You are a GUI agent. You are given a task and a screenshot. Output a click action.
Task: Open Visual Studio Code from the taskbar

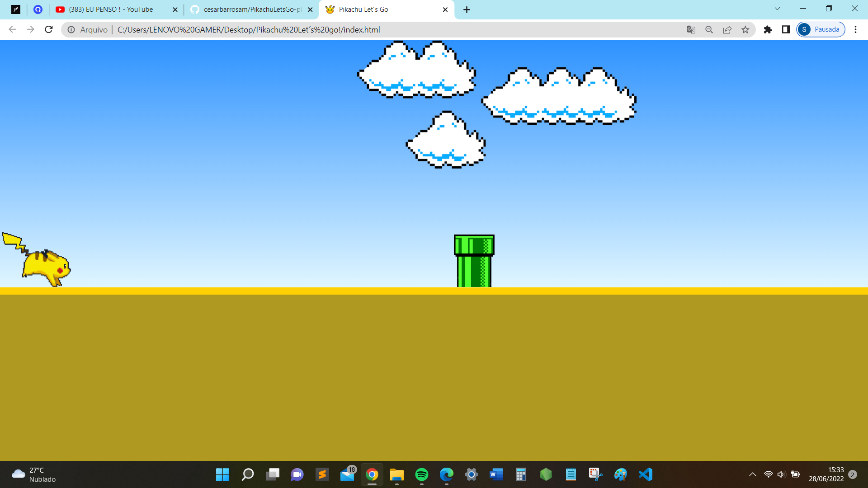645,474
